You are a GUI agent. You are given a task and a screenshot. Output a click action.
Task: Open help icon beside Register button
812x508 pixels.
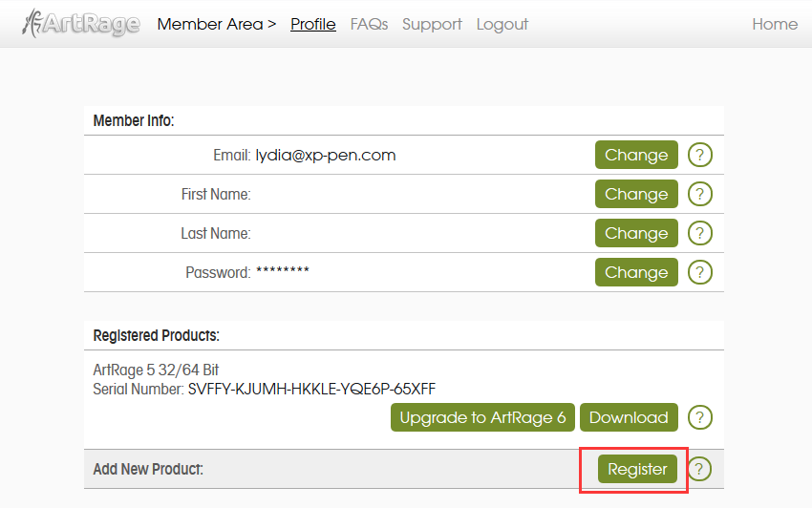(699, 469)
